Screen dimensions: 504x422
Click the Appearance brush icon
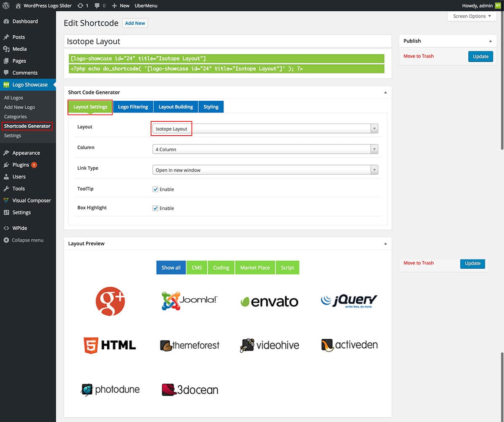pos(6,153)
